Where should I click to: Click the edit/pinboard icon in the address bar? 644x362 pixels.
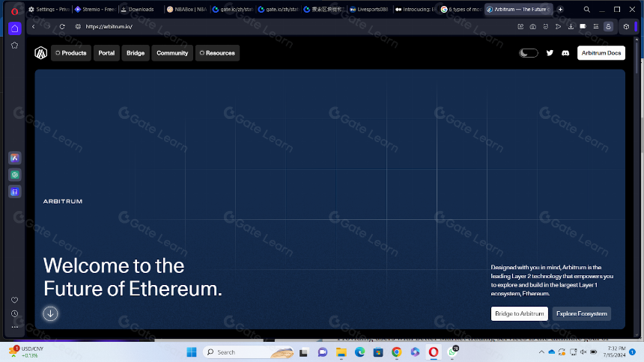tap(520, 27)
